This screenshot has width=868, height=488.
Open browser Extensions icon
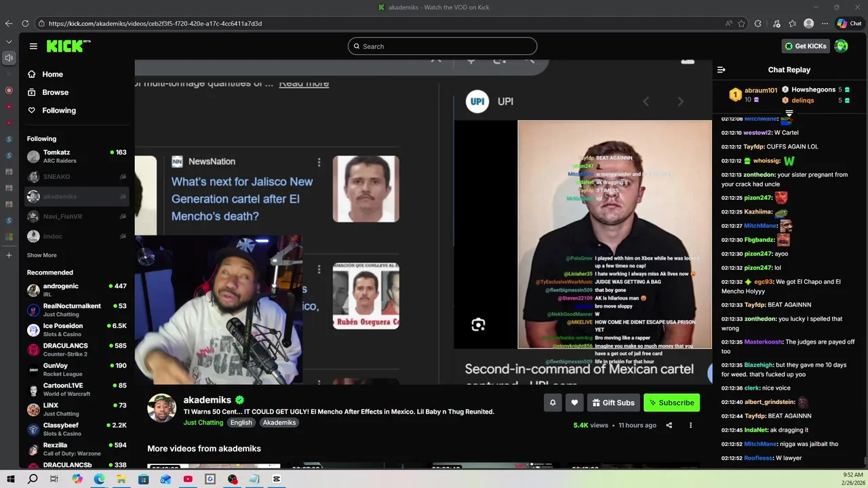coord(758,23)
